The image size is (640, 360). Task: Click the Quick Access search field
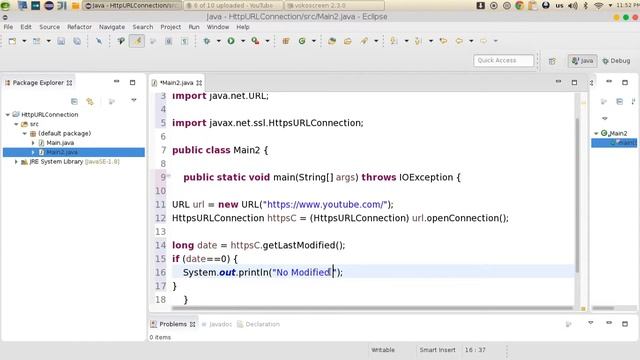coord(504,60)
